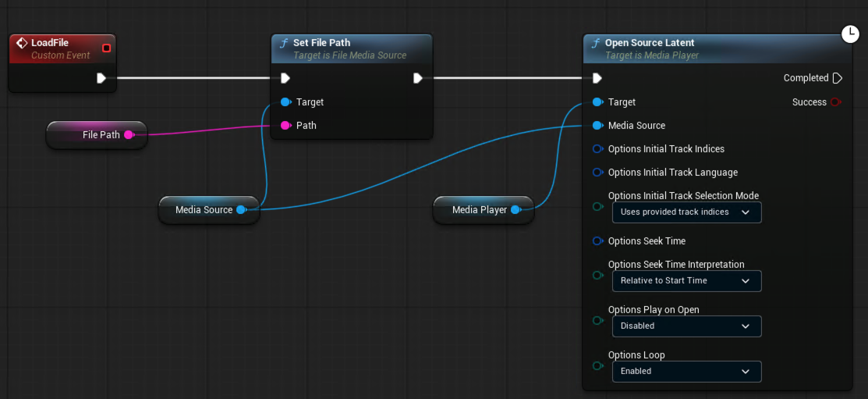Click Open Source Latent execution input pin
The width and height of the screenshot is (868, 399).
pyautogui.click(x=597, y=78)
